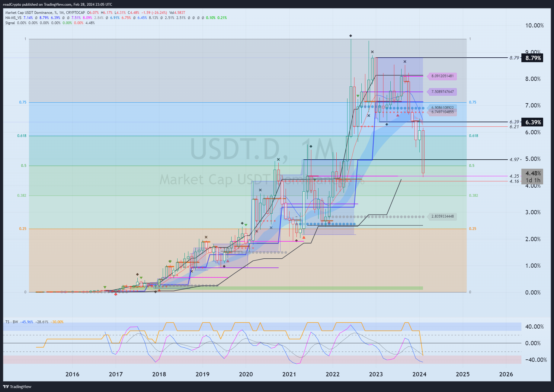Screen dimensions: 554x392
Task: Click the 6.9086108922 blue level label
Action: point(442,107)
